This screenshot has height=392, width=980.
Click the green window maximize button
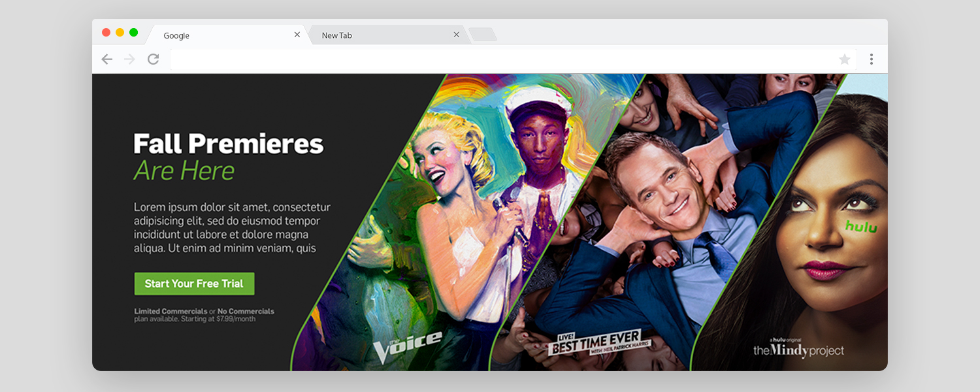tap(133, 33)
